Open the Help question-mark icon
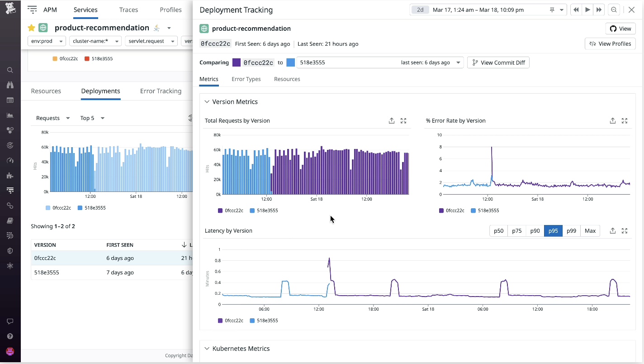This screenshot has height=364, width=644. pos(10,336)
